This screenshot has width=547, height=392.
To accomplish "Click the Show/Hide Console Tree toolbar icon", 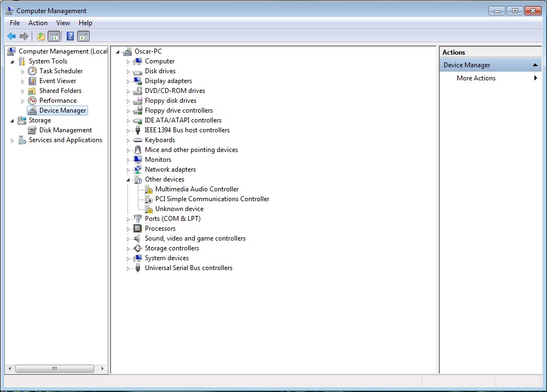I will [54, 36].
